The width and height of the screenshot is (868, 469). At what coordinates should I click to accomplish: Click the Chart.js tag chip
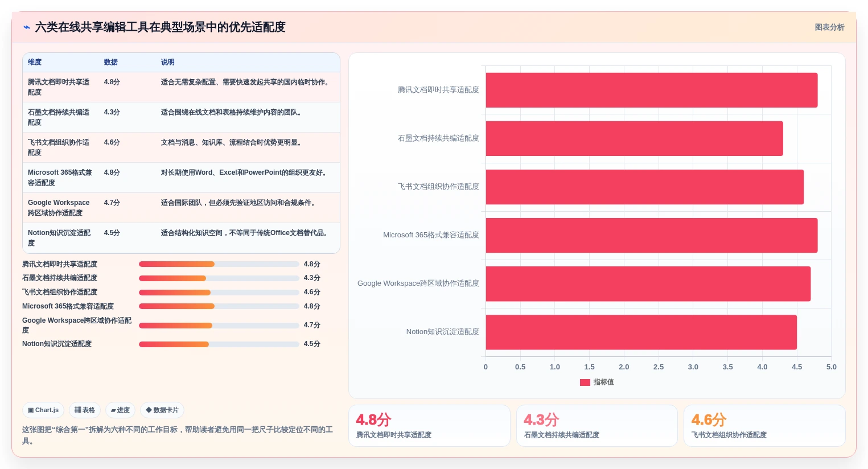[x=43, y=410]
